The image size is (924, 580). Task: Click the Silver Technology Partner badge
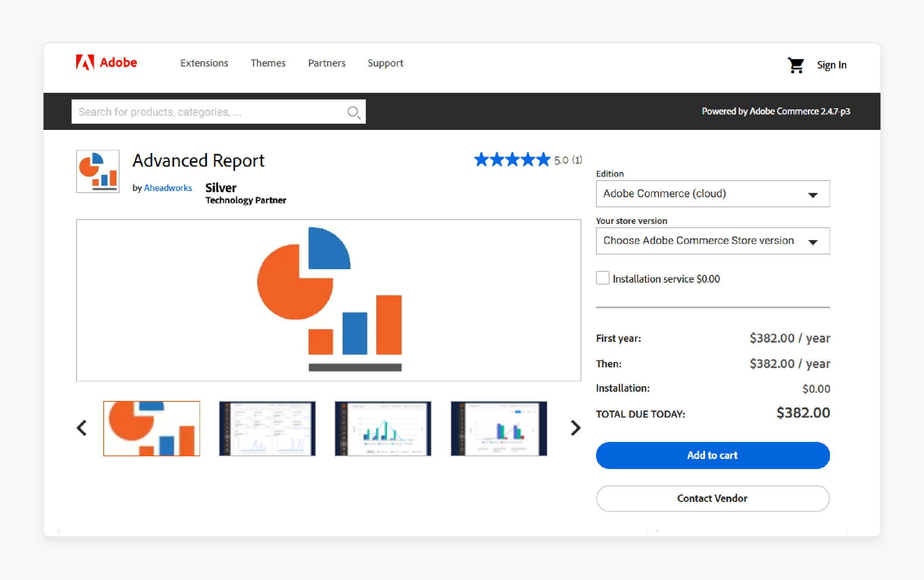coord(246,193)
